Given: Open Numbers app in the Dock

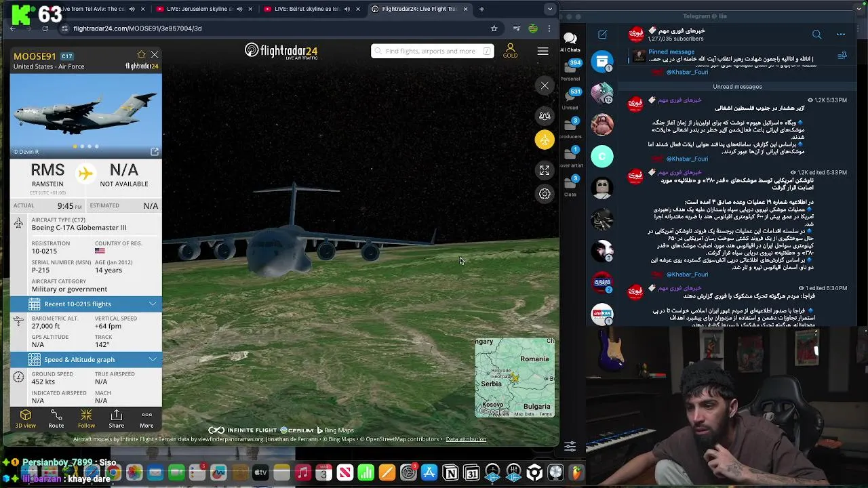Looking at the screenshot, I should click(366, 472).
